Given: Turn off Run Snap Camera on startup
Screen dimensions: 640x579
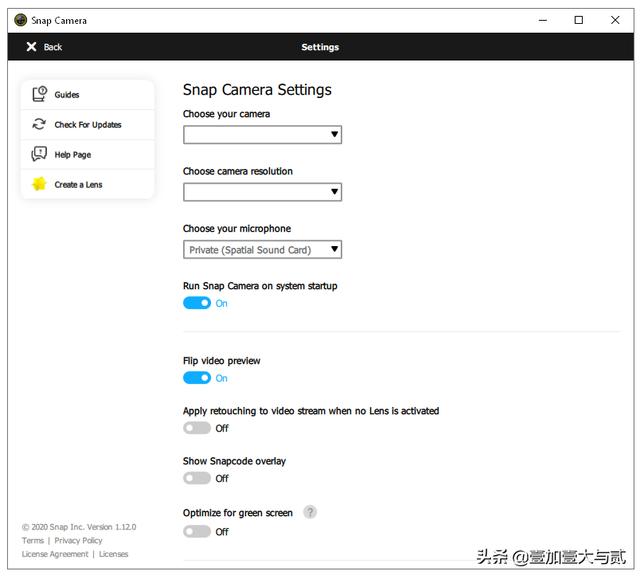Looking at the screenshot, I should click(197, 303).
